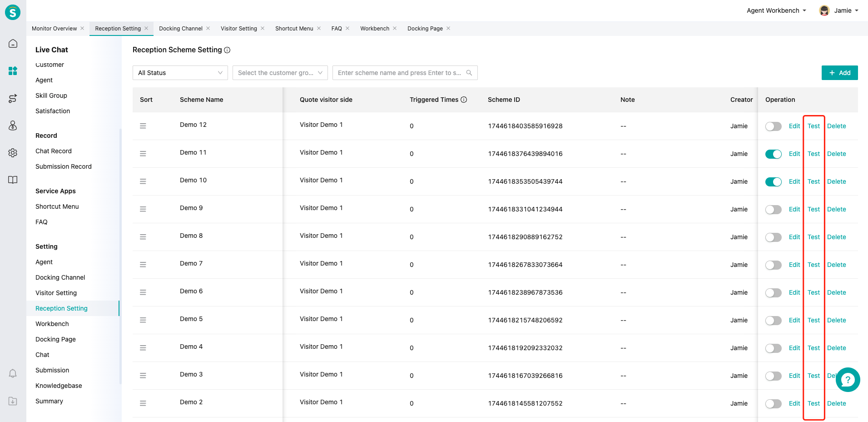Screen dimensions: 868x422
Task: Switch to the Docking Channel tab
Action: click(x=180, y=28)
